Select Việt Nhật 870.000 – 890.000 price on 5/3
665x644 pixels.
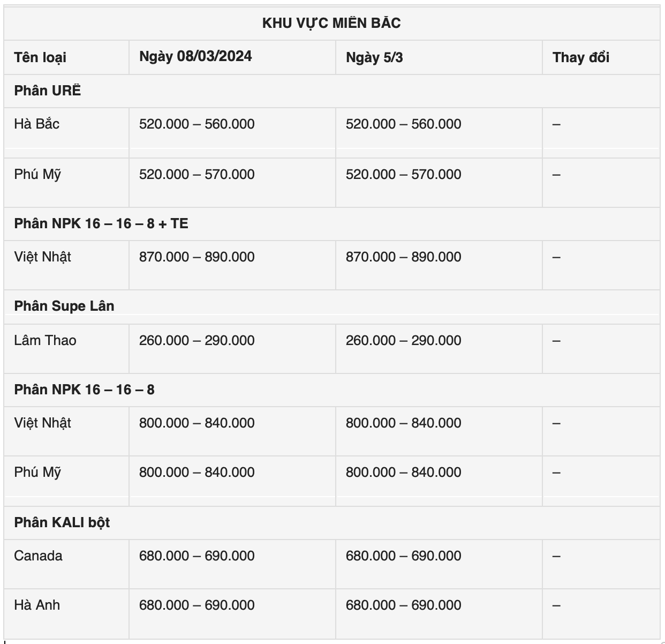coord(403,257)
